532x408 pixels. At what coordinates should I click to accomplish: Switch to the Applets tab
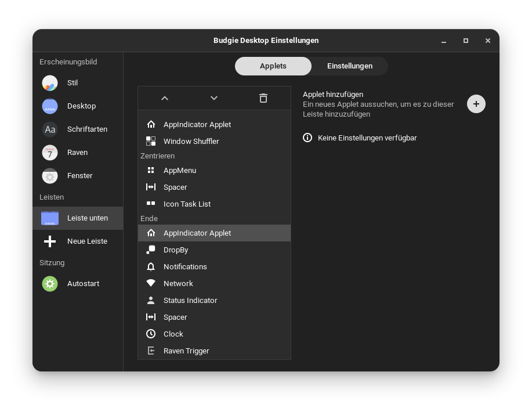click(273, 66)
